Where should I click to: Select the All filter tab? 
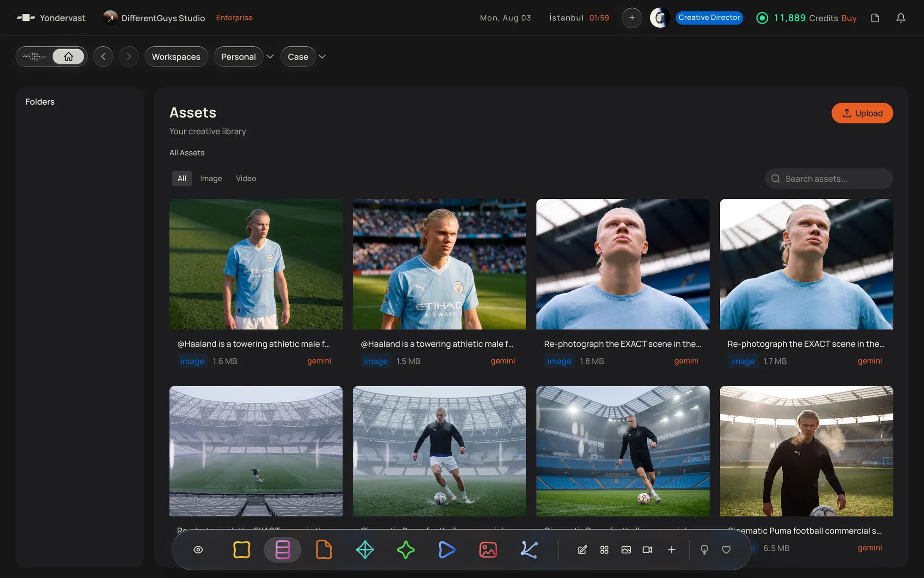[x=182, y=178]
